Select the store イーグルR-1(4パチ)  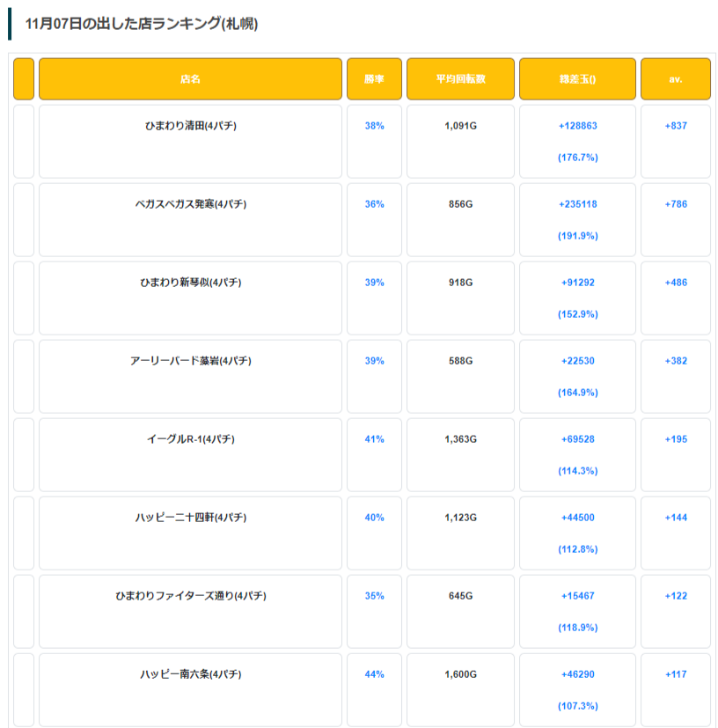click(x=191, y=439)
